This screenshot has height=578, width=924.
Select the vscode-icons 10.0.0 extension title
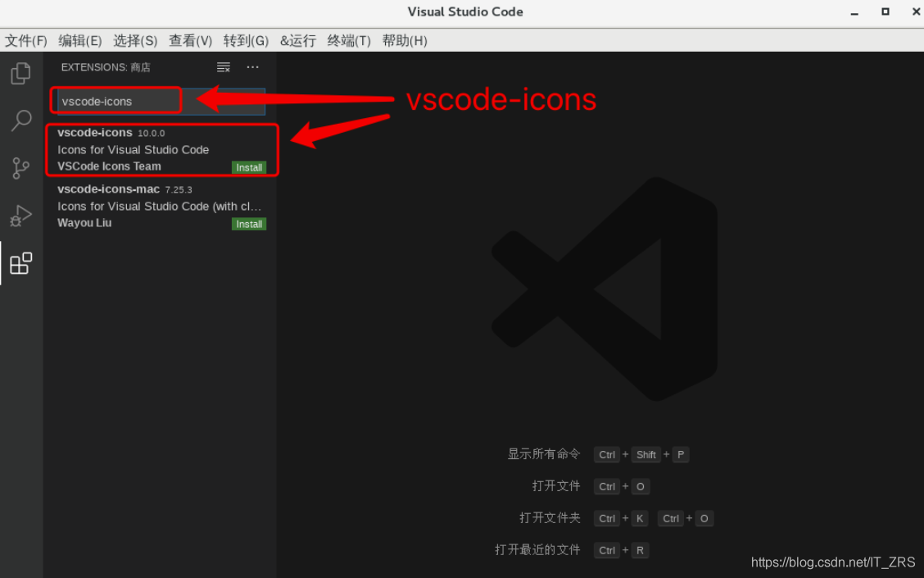(x=95, y=133)
